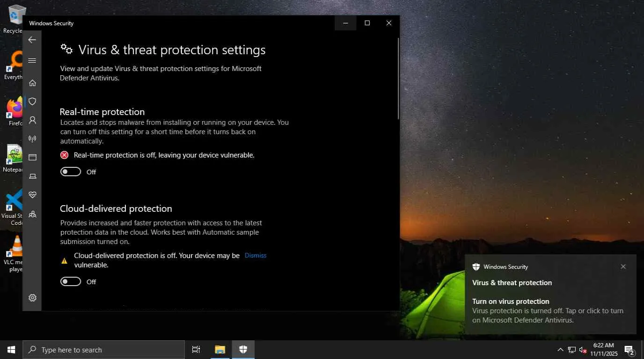
Task: Click the yellow cloud protection warning icon
Action: 65,261
